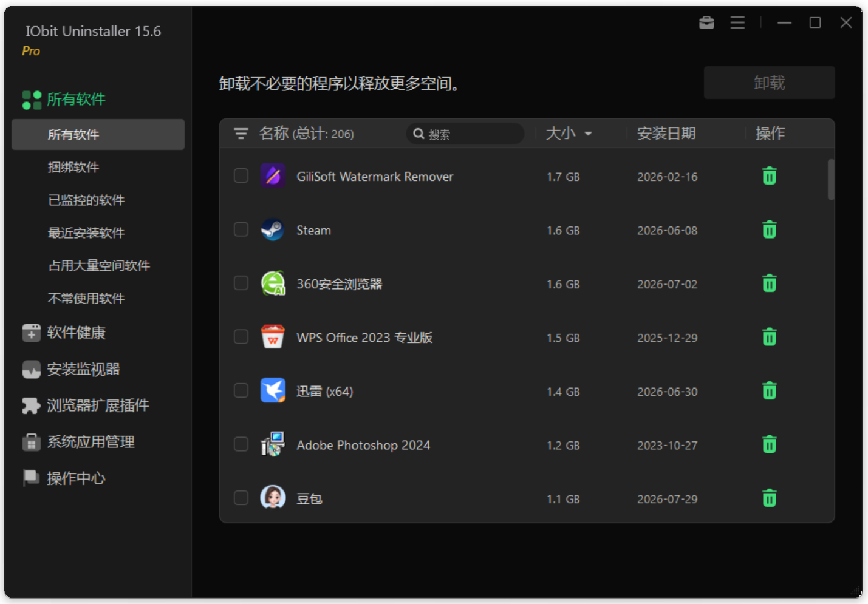868x604 pixels.
Task: Click the 迅雷 app icon
Action: click(x=273, y=391)
